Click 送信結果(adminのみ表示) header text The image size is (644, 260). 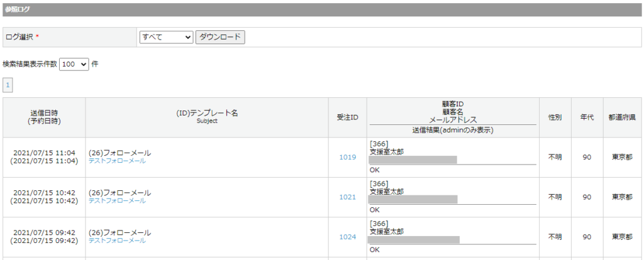point(453,131)
